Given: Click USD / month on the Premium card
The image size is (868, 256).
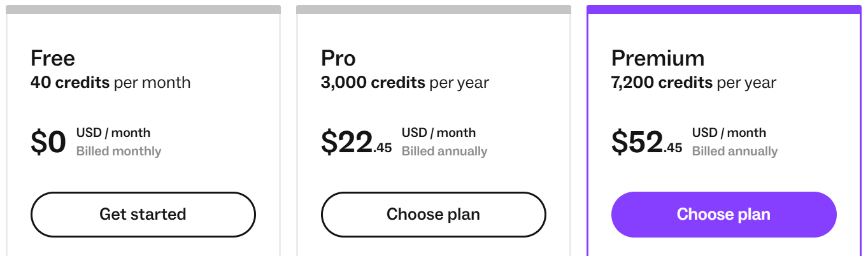Looking at the screenshot, I should [x=729, y=133].
